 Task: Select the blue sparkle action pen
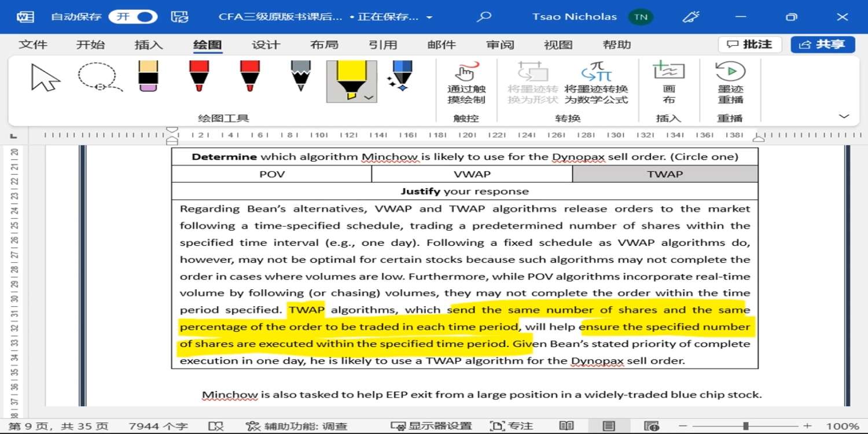(x=400, y=77)
